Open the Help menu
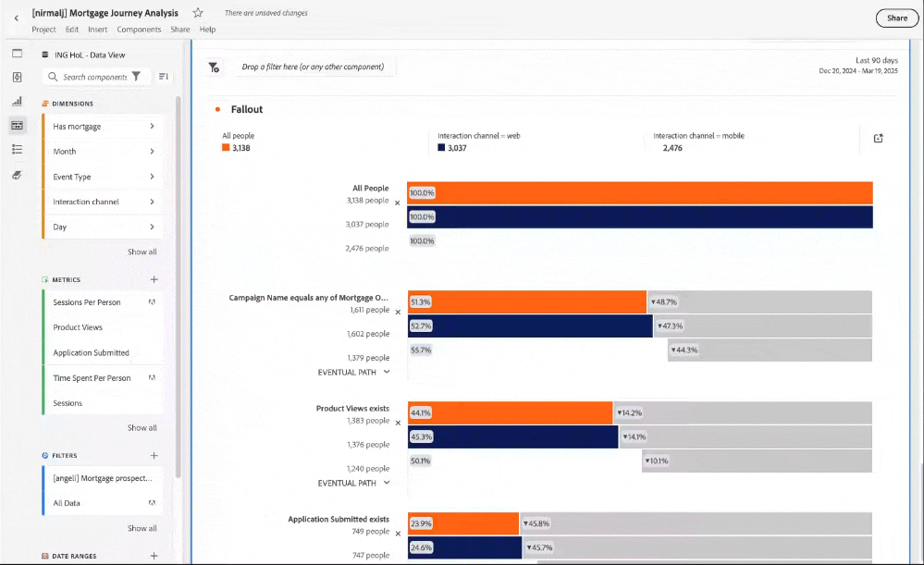Image resolution: width=924 pixels, height=565 pixels. click(x=207, y=30)
